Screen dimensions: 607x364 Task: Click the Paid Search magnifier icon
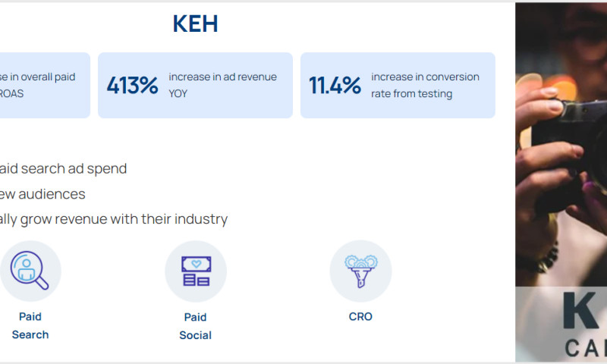[x=30, y=271]
